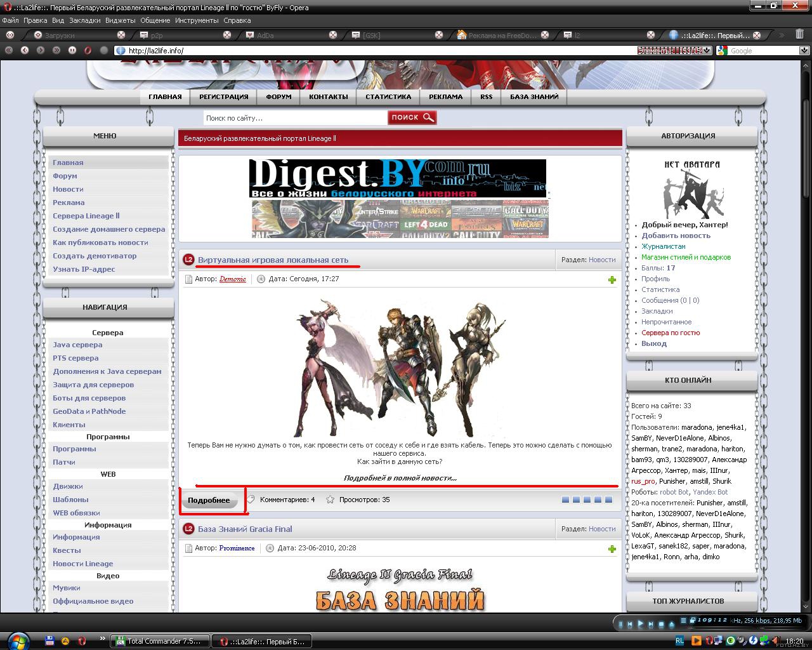Open the Справка menu
This screenshot has height=650, width=812.
[x=237, y=20]
